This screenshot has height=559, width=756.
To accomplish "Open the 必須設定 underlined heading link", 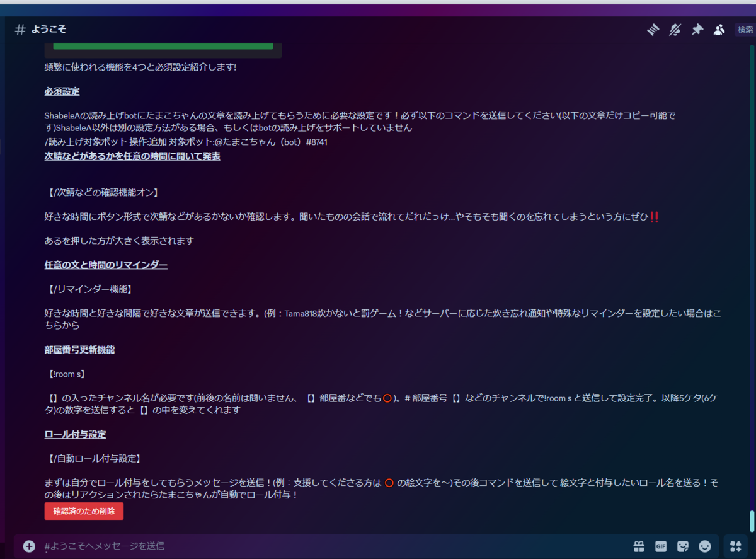I will click(62, 91).
